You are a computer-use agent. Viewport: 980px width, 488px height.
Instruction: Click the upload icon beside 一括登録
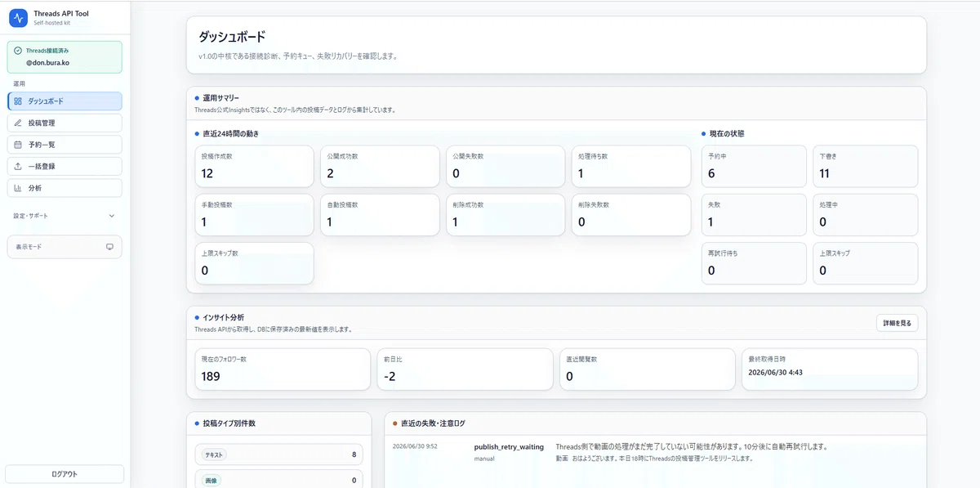[18, 166]
